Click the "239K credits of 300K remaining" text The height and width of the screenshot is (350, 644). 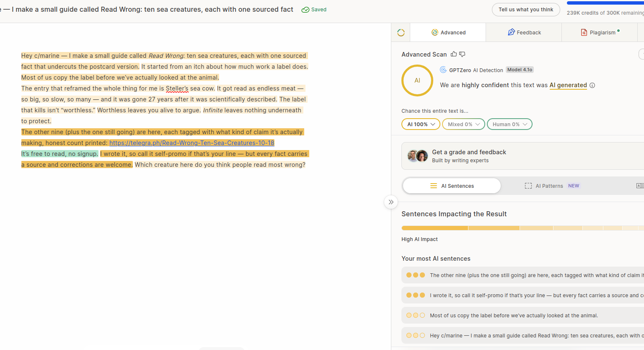point(605,13)
